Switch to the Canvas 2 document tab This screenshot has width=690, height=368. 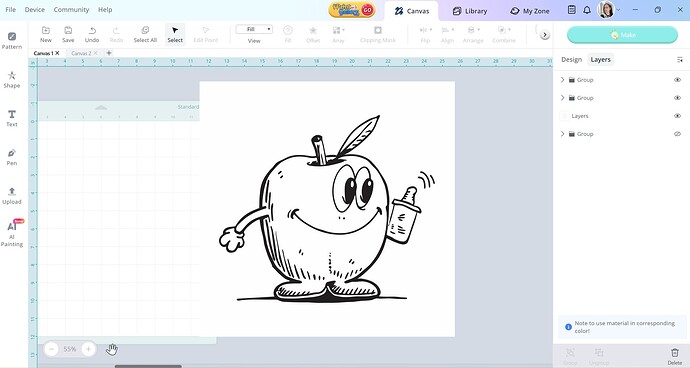point(81,53)
